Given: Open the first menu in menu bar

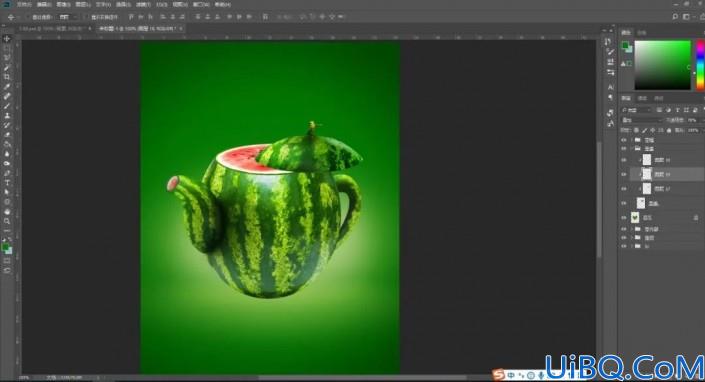Looking at the screenshot, I should pos(24,4).
